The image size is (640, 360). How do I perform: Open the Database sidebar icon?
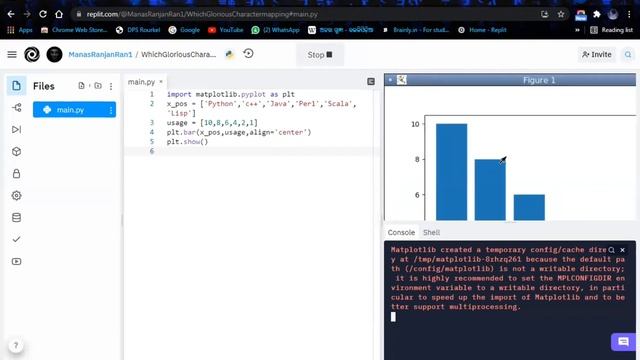[16, 218]
